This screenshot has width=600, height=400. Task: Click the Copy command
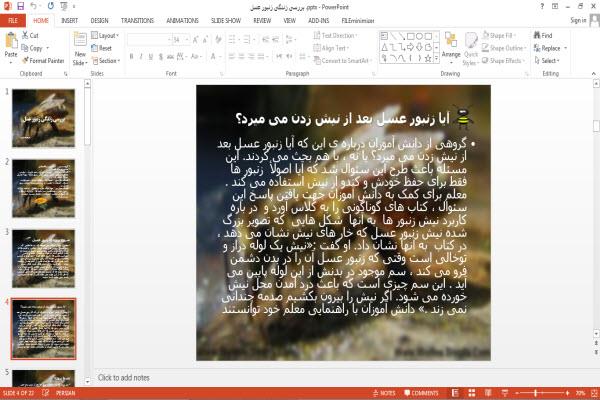pyautogui.click(x=32, y=48)
